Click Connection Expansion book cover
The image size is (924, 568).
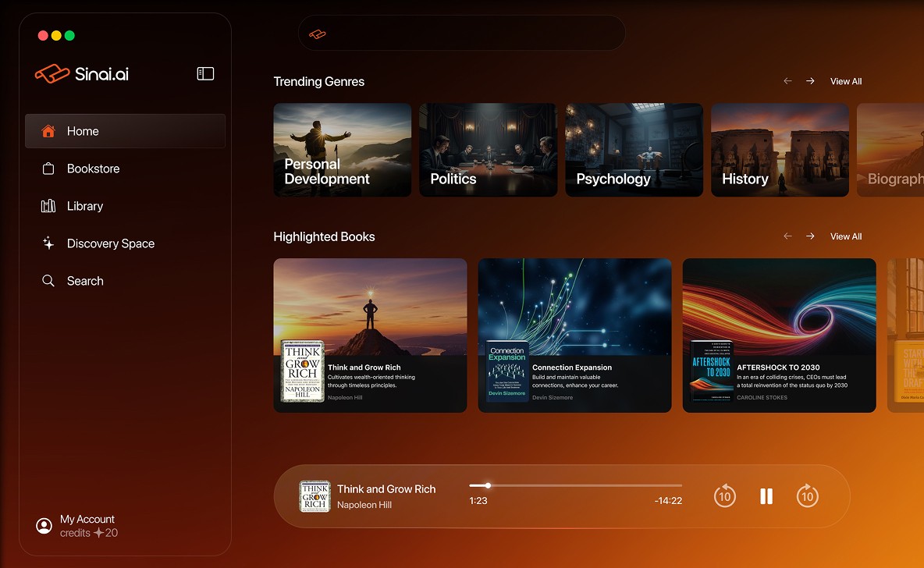point(506,371)
